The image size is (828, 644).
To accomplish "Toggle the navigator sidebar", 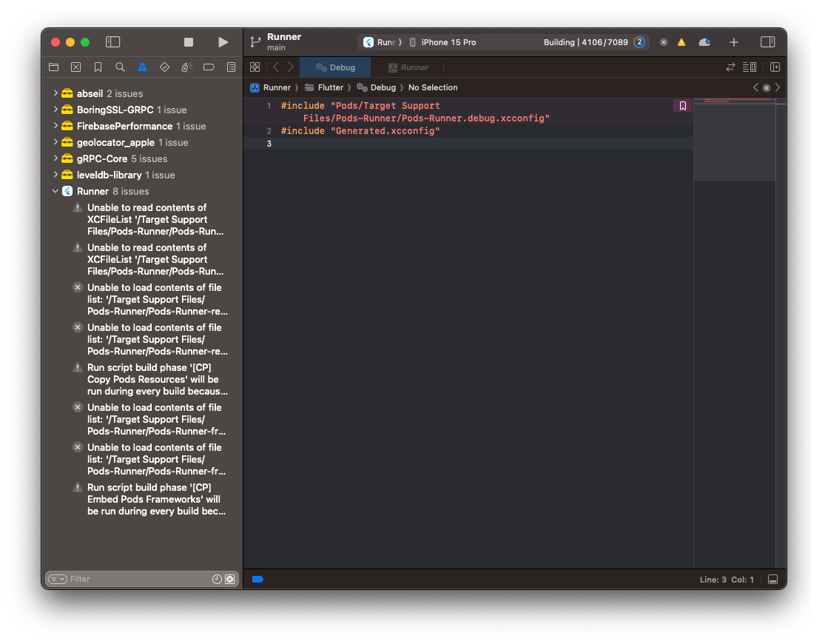I will click(113, 41).
